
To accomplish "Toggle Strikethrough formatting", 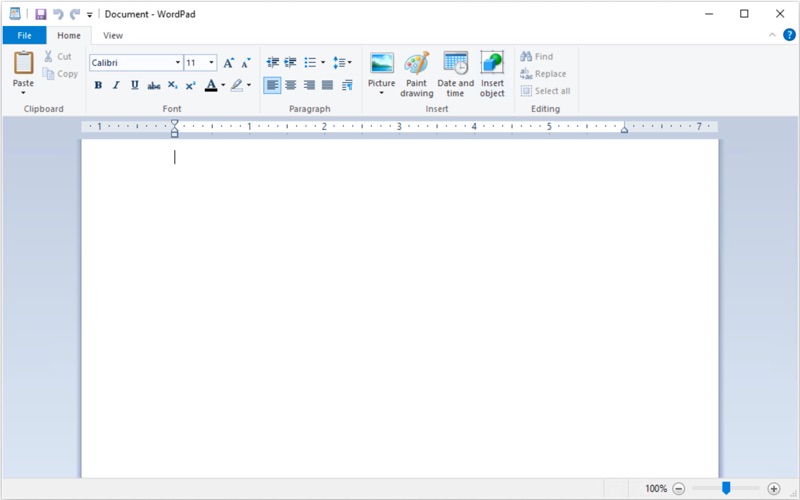I will (154, 85).
